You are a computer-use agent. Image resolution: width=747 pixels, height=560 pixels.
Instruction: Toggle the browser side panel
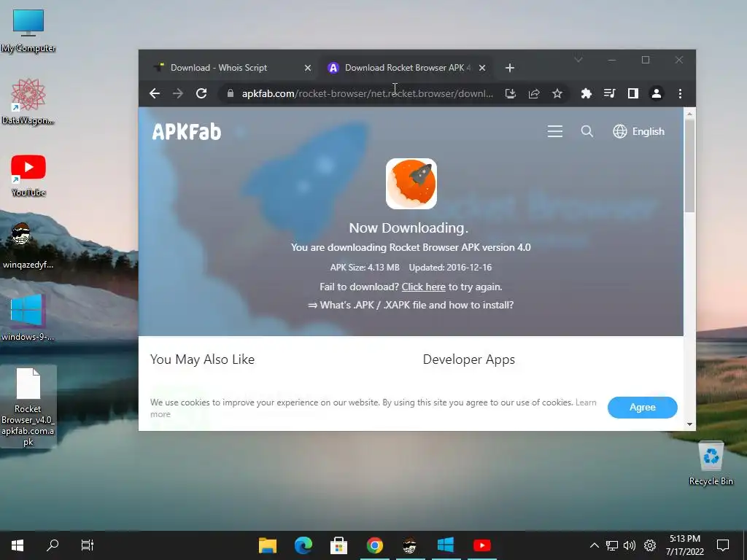coord(633,93)
